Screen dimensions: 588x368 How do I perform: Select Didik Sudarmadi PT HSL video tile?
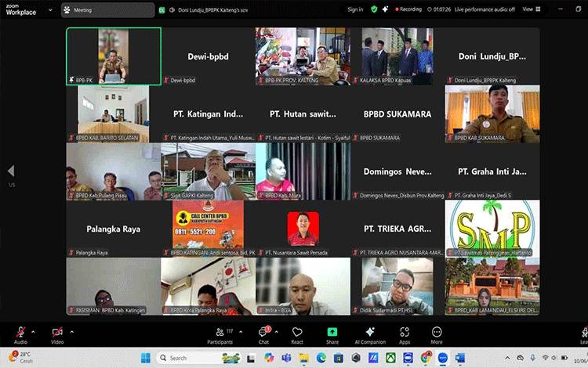pos(397,286)
